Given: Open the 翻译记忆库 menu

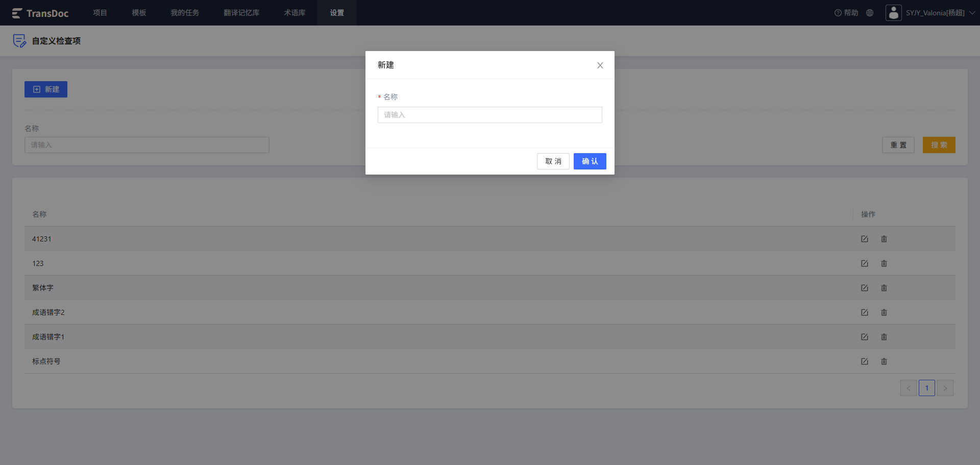Looking at the screenshot, I should [x=241, y=13].
